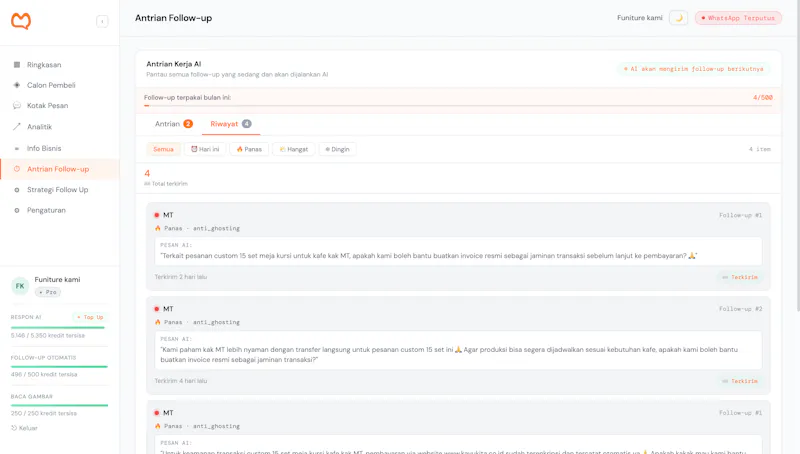Click the Kotak Pesan chat icon

point(17,106)
